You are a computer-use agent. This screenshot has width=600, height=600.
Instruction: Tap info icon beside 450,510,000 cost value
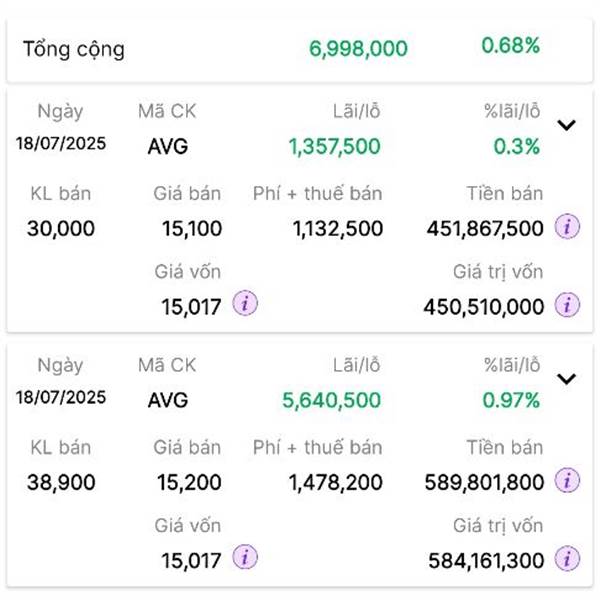point(567,305)
